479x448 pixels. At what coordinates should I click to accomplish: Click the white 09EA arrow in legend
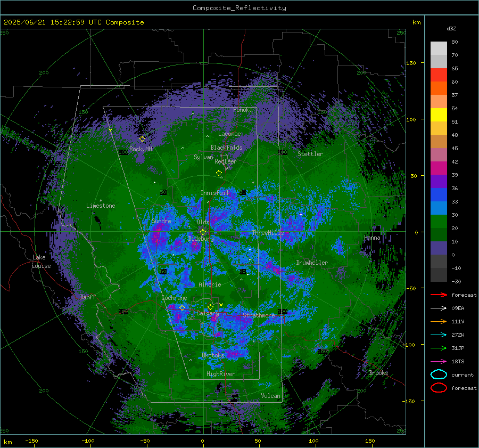coord(439,308)
